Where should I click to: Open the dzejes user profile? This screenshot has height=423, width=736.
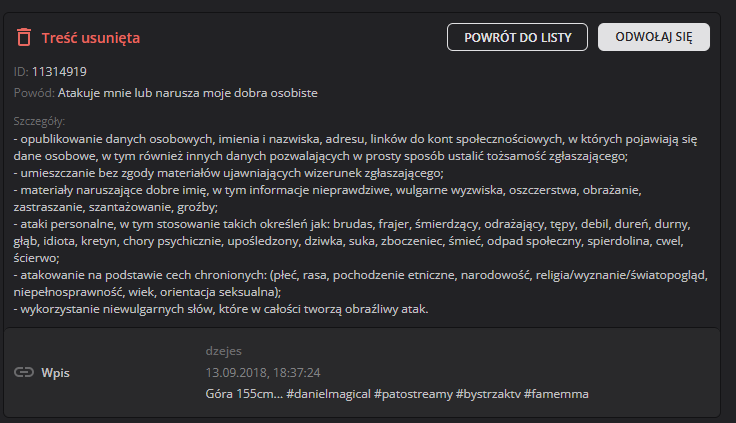222,351
